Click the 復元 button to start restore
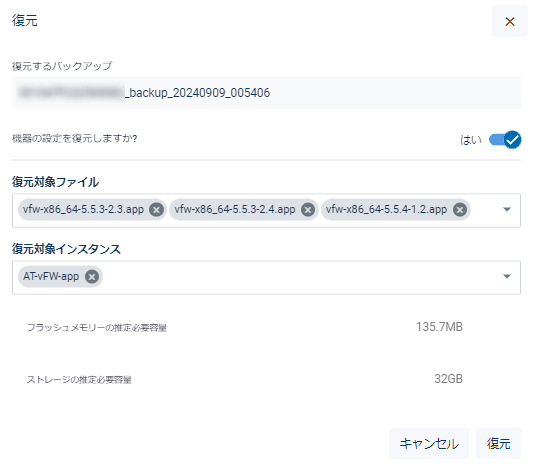This screenshot has width=534, height=473. coord(498,443)
